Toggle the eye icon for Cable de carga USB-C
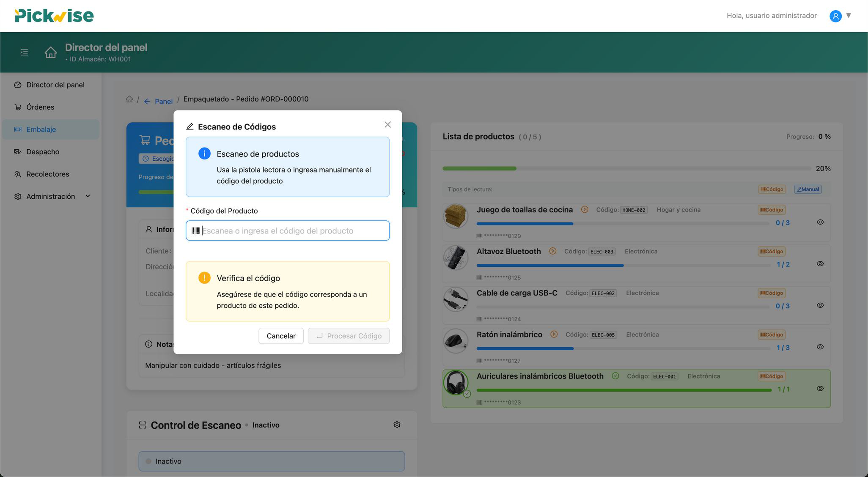This screenshot has height=477, width=868. (820, 305)
